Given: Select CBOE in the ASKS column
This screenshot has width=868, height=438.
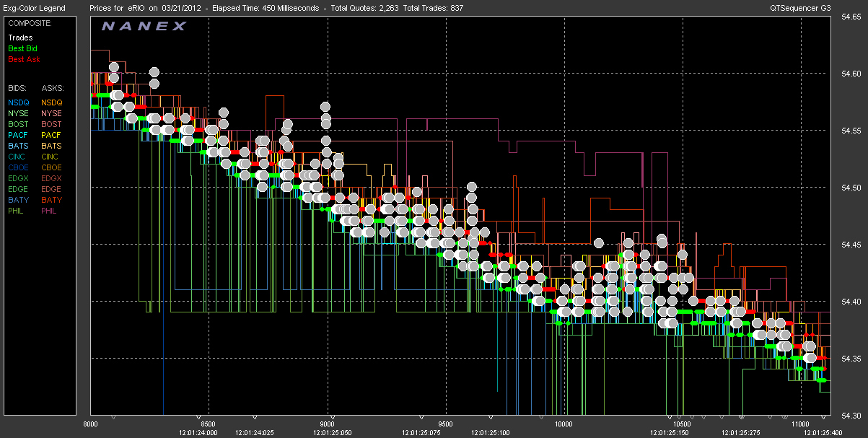Looking at the screenshot, I should pos(52,167).
